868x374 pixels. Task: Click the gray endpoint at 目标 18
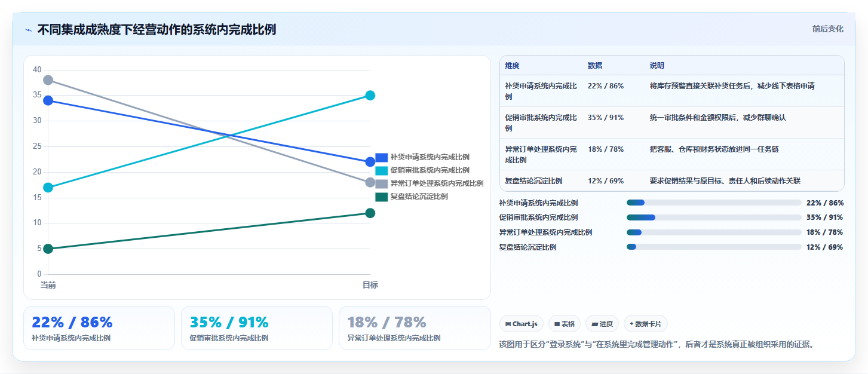370,182
